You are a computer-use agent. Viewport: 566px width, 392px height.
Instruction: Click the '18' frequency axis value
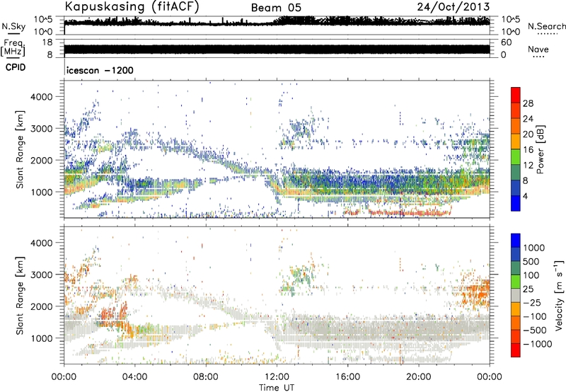47,42
